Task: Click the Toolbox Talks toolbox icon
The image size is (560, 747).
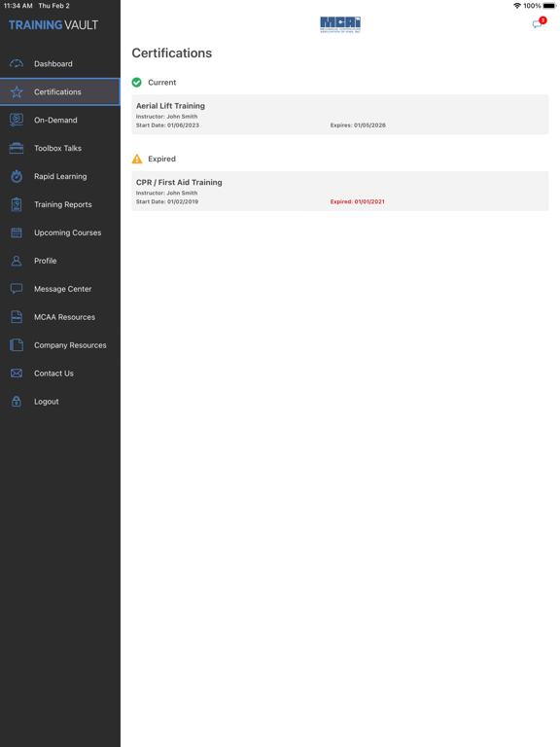Action: pos(17,148)
